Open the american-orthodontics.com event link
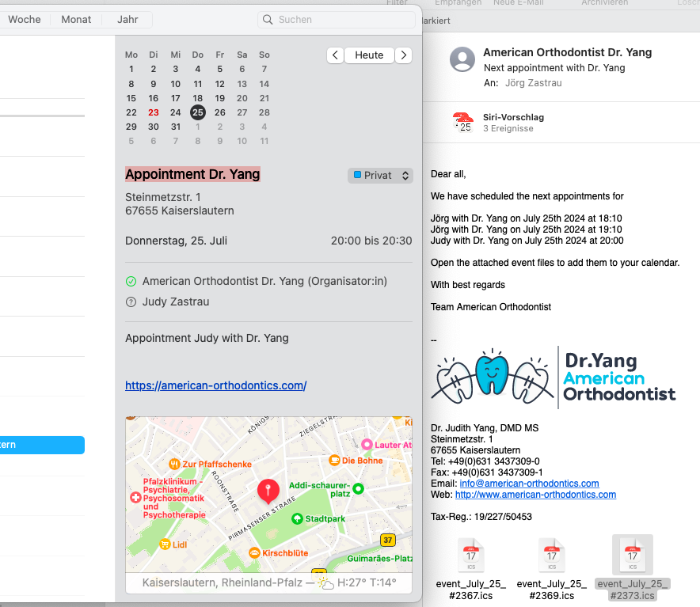 [215, 385]
